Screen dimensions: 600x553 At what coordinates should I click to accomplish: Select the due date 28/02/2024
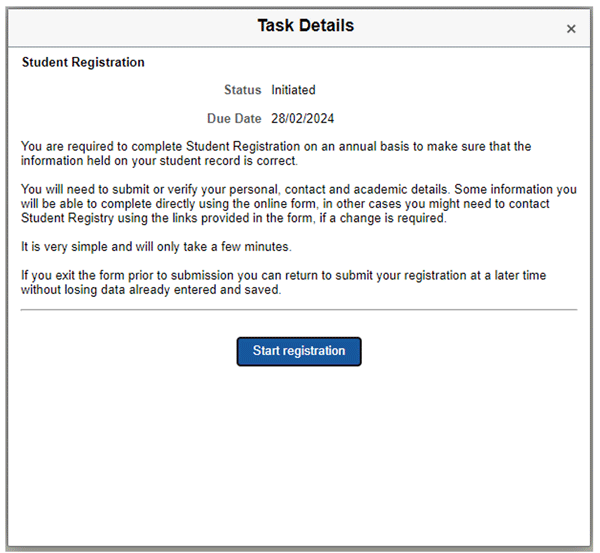coord(303,119)
